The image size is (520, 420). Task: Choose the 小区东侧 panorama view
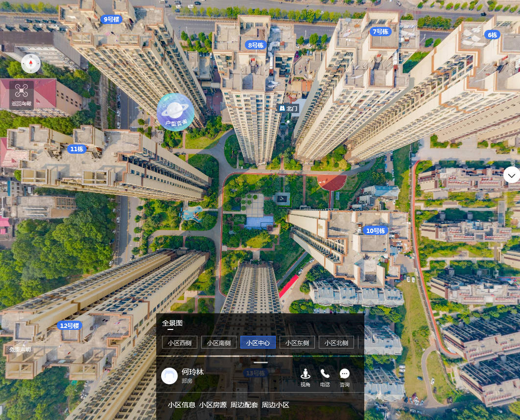click(297, 343)
